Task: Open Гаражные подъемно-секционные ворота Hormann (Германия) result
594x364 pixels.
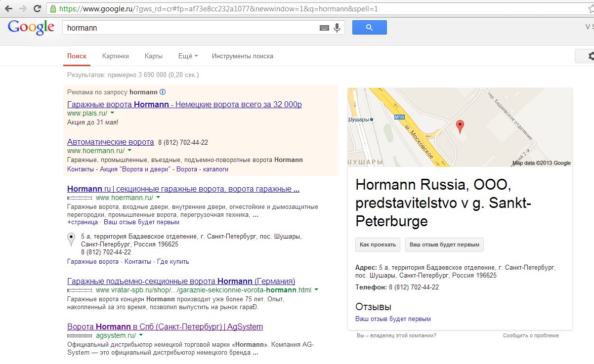Action: (x=181, y=281)
